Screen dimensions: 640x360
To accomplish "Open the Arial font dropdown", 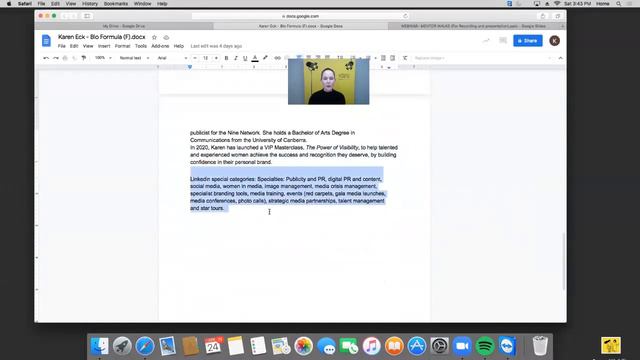I will [x=172, y=58].
